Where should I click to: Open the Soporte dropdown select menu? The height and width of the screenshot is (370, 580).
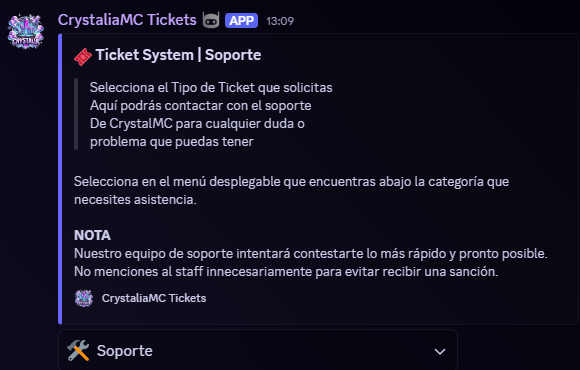coord(258,350)
